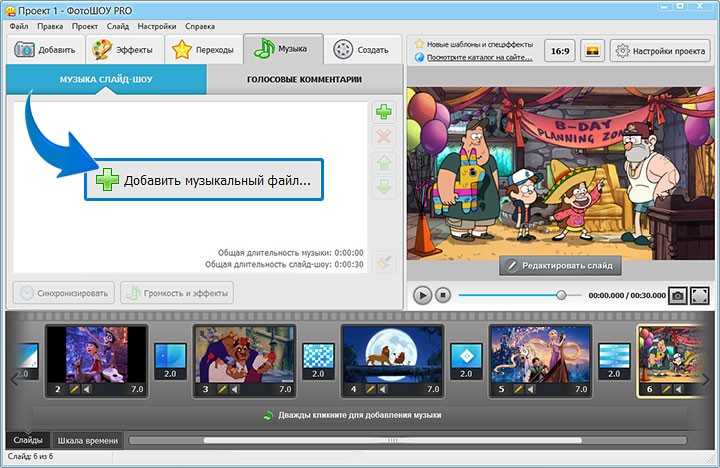Click Громкость и эффекты button
This screenshot has height=468, width=720.
(177, 293)
